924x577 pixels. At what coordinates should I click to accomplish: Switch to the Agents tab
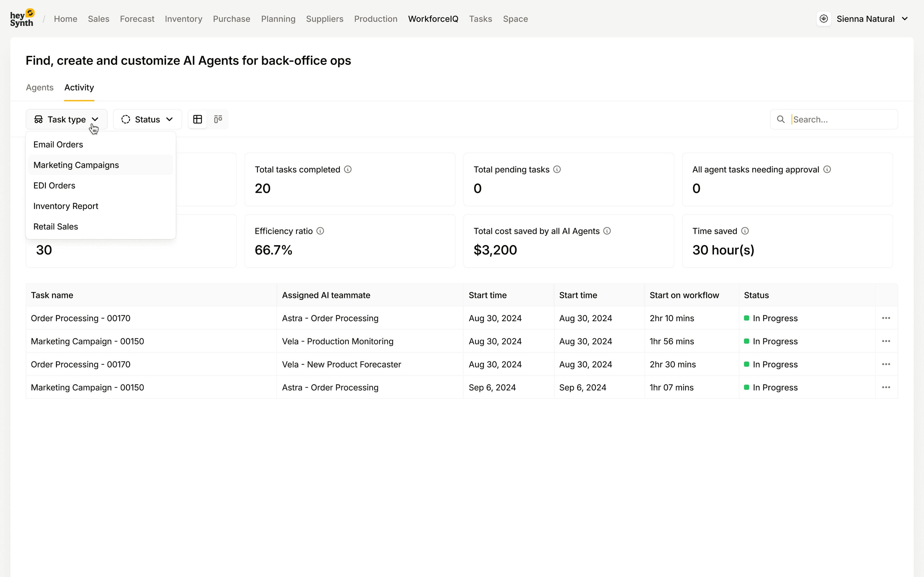(x=40, y=87)
